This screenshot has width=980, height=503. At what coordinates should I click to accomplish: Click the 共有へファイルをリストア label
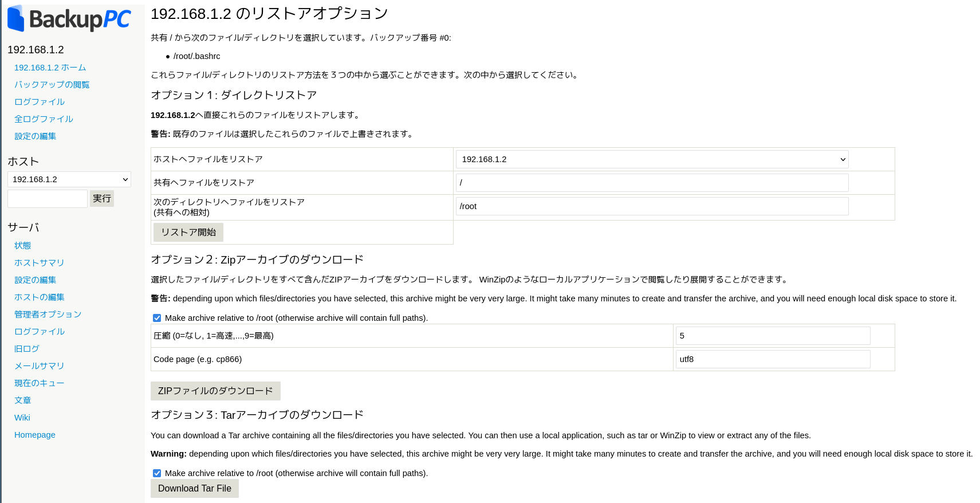(204, 183)
